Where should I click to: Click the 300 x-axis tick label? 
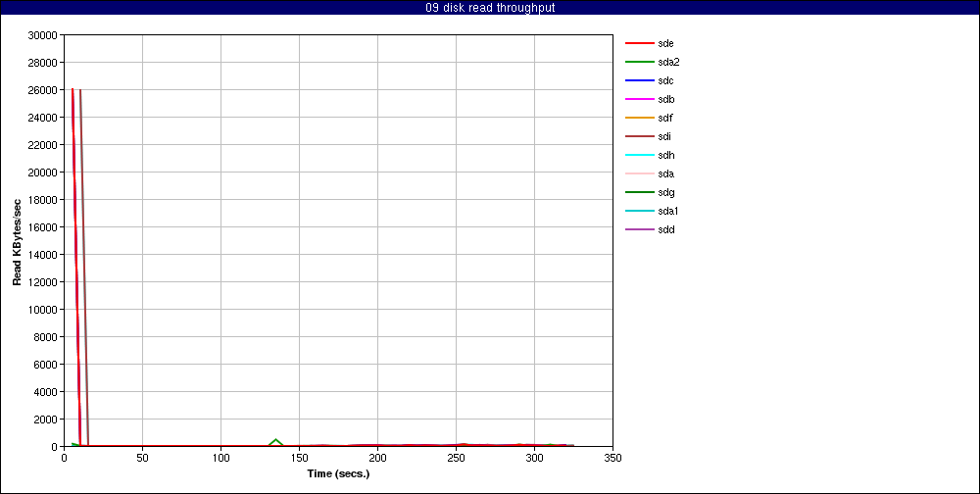(534, 458)
